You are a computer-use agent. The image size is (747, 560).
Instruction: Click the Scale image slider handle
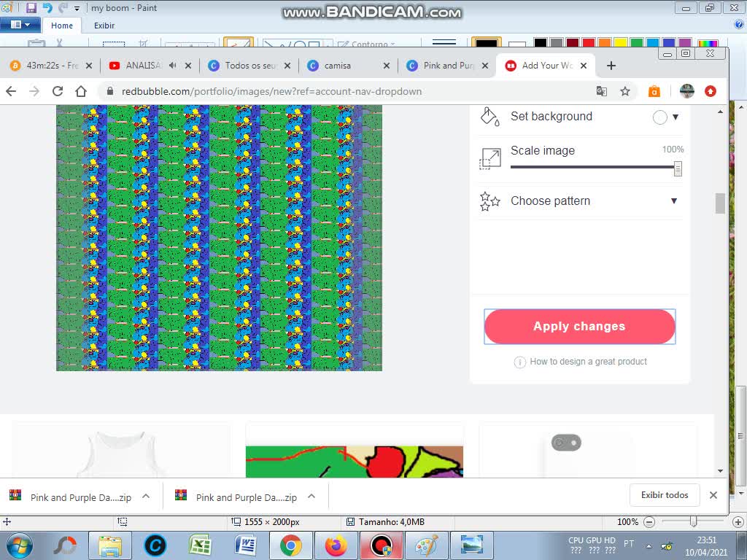point(678,168)
